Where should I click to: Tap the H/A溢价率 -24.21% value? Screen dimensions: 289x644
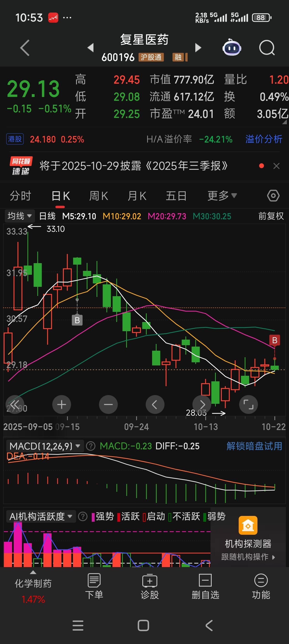pyautogui.click(x=216, y=139)
